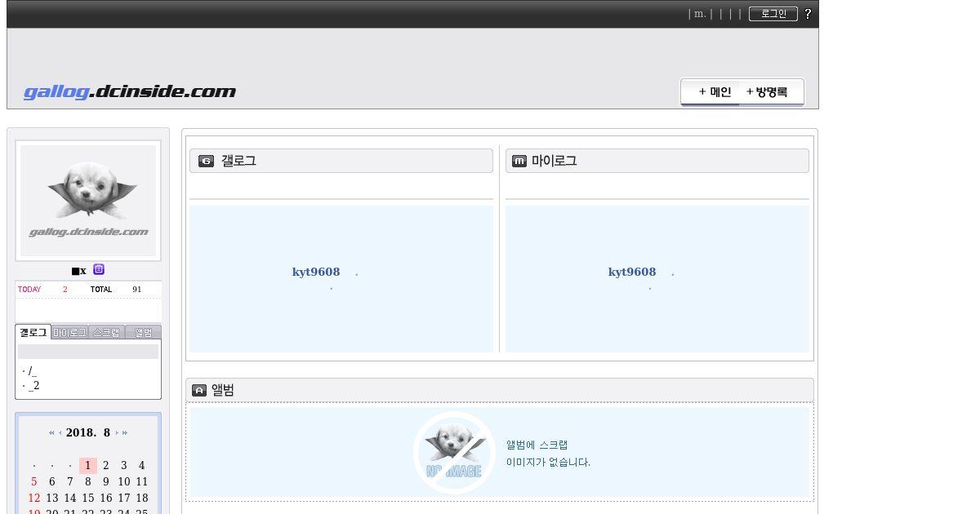
Task: Open the profile dog image
Action: 88,201
